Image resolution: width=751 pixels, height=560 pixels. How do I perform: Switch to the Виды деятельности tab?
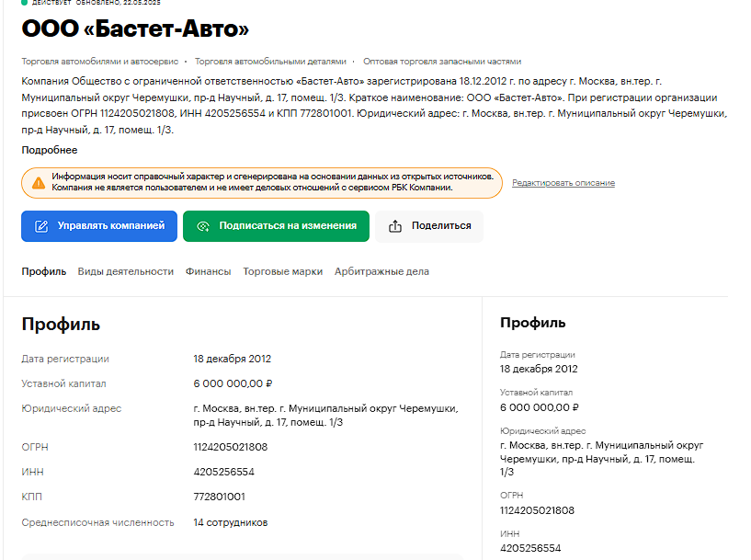[x=126, y=271]
